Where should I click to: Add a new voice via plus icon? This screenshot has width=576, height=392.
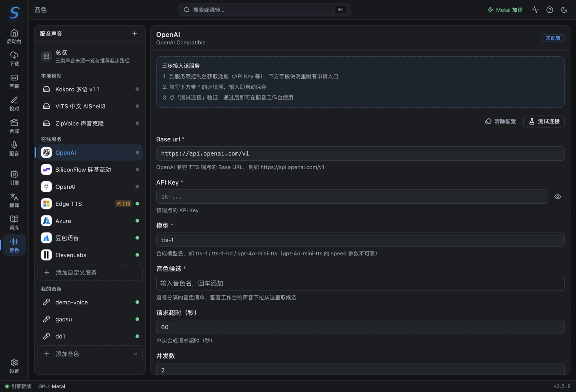click(x=134, y=34)
